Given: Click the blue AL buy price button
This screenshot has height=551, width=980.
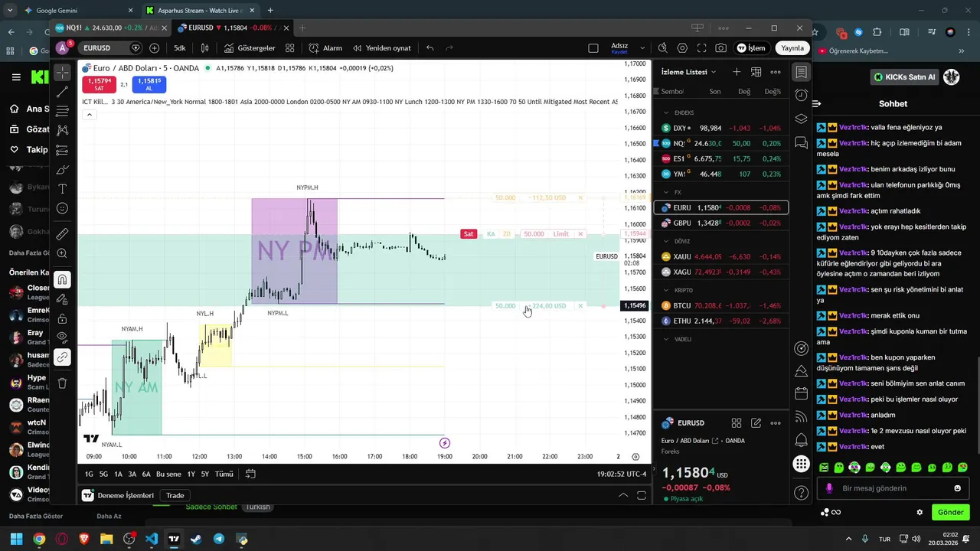Looking at the screenshot, I should tap(149, 84).
